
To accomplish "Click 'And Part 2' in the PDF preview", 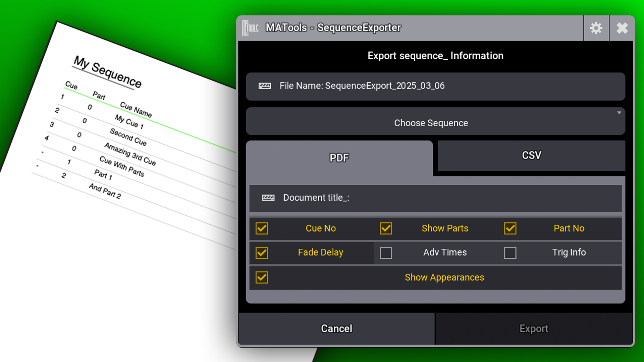I will [x=105, y=191].
